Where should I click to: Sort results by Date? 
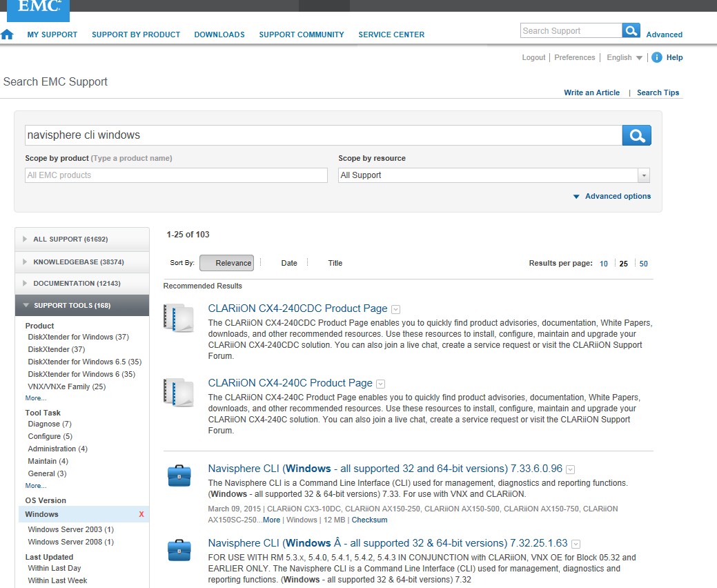[289, 263]
